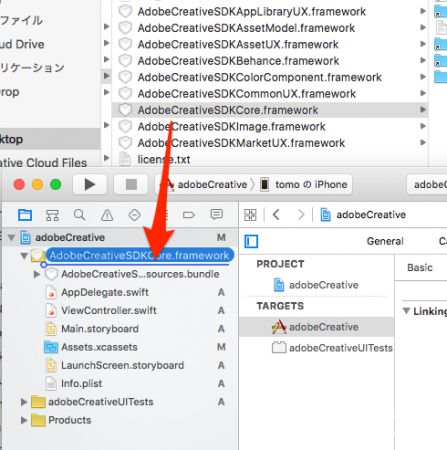
Task: Expand the AdobeCreativeS...sources.bundle item
Action: click(x=37, y=274)
